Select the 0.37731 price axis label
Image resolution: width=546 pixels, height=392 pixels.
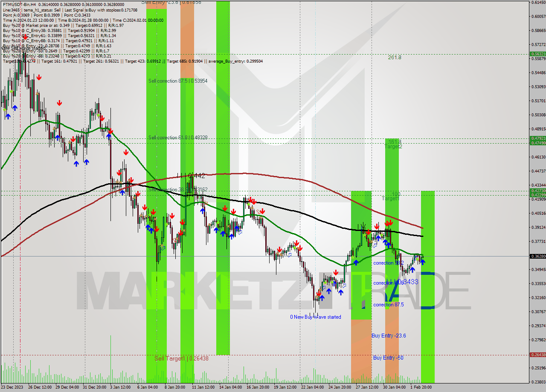538,241
